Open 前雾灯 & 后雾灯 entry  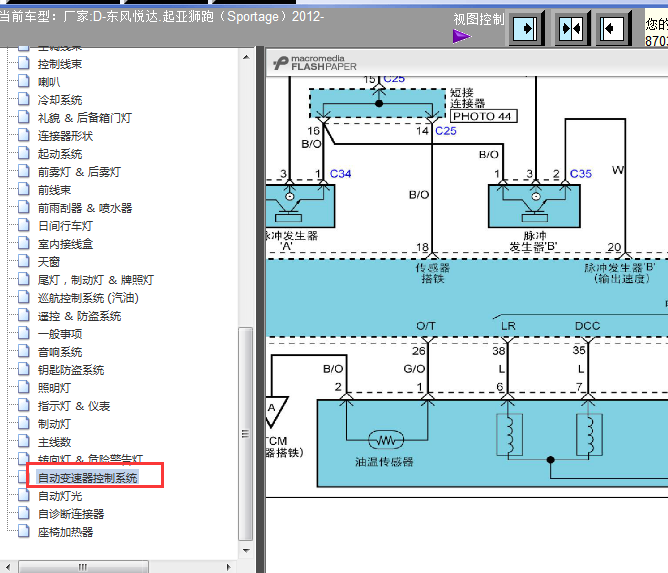[79, 172]
